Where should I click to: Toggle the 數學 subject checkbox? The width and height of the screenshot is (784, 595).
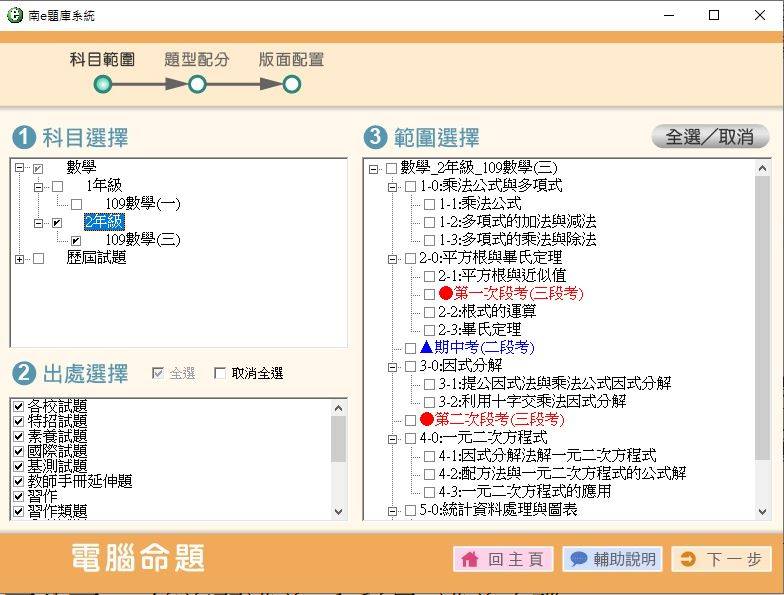pyautogui.click(x=38, y=168)
